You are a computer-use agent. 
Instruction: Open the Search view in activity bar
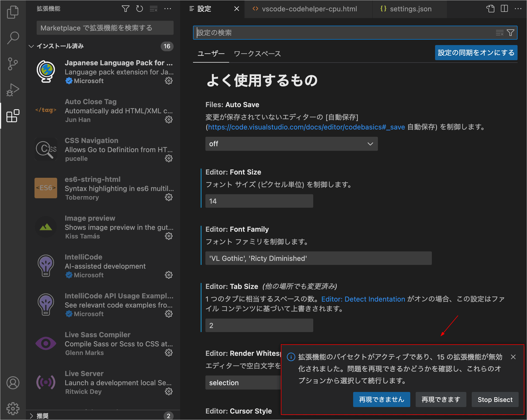[x=13, y=38]
